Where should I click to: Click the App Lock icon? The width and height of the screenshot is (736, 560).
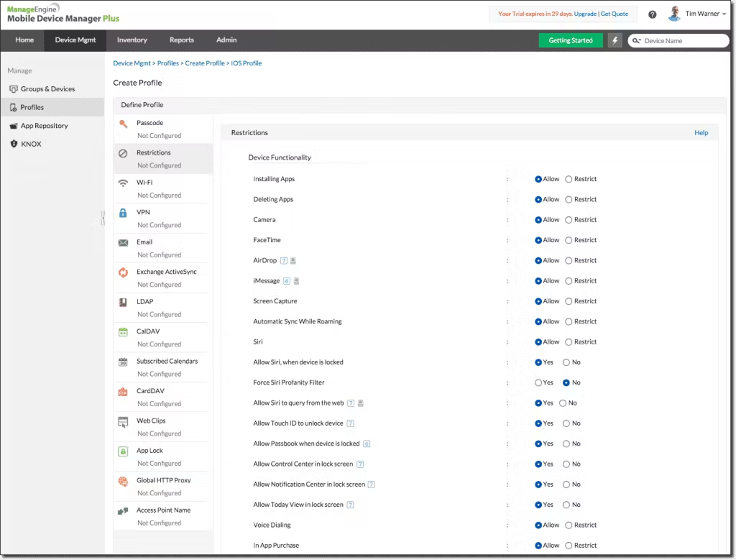click(123, 451)
